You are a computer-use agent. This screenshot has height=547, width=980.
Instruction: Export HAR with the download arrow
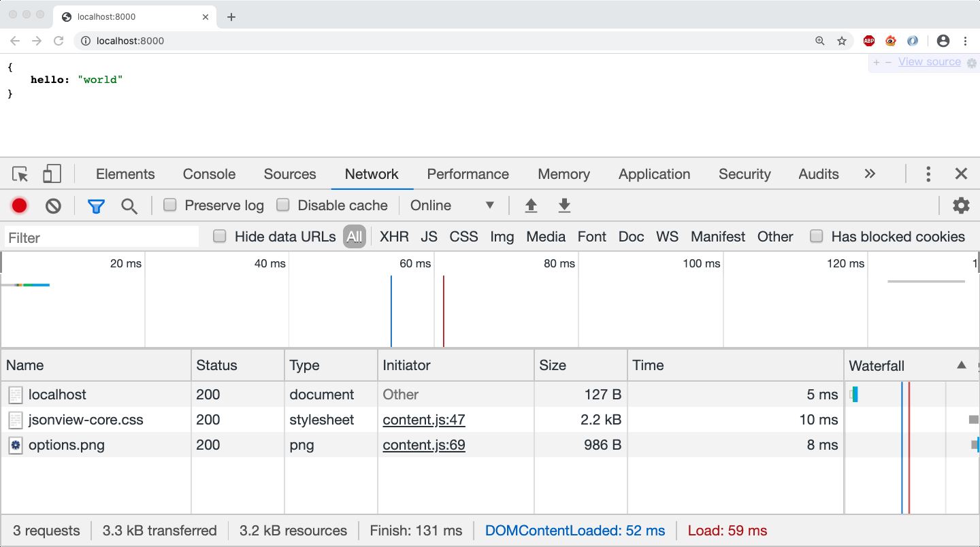tap(563, 205)
